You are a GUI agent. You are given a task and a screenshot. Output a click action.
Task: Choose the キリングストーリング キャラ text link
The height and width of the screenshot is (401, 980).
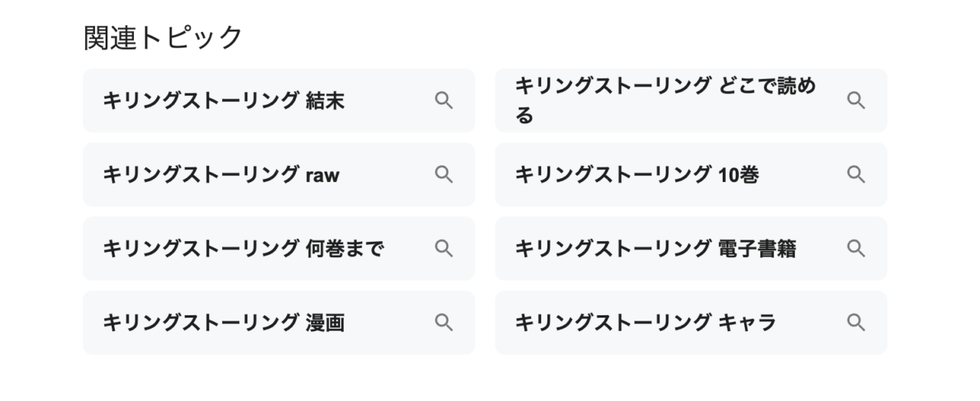click(x=645, y=323)
